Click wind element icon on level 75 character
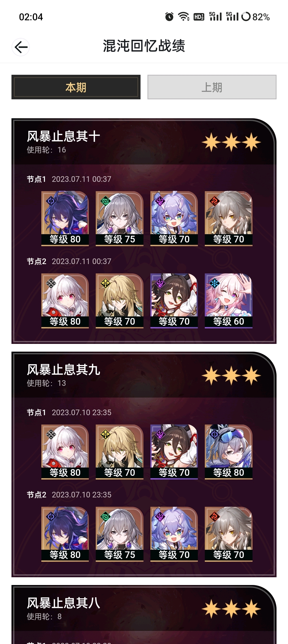 (x=105, y=201)
